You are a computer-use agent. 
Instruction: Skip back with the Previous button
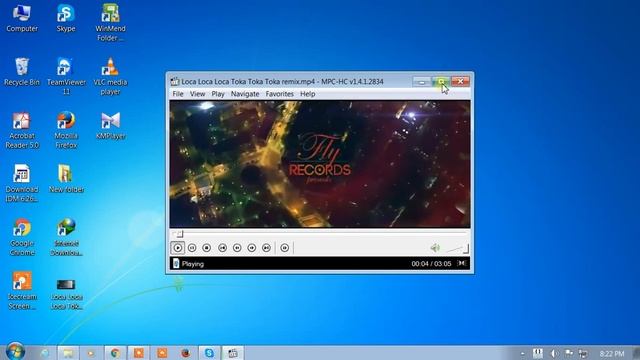tap(222, 248)
